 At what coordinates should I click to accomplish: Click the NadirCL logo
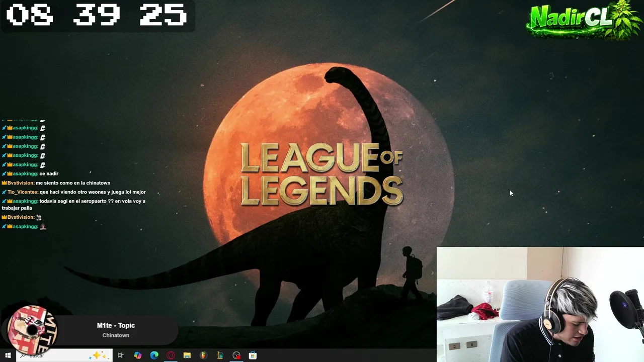pos(584,20)
